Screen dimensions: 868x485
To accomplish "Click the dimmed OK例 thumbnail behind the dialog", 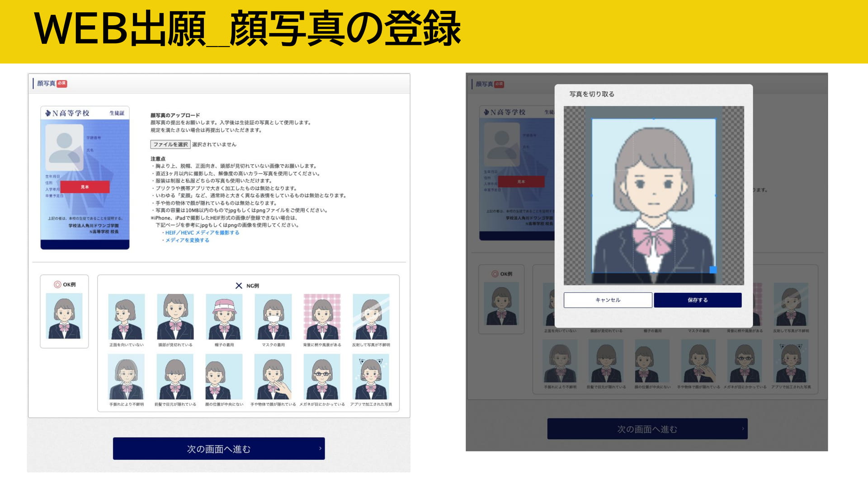I will click(501, 304).
